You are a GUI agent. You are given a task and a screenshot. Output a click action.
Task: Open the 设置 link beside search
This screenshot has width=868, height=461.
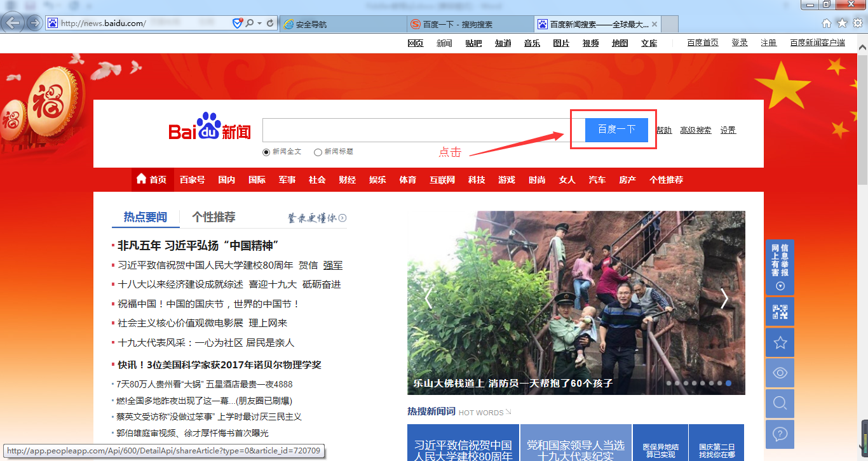pyautogui.click(x=728, y=130)
